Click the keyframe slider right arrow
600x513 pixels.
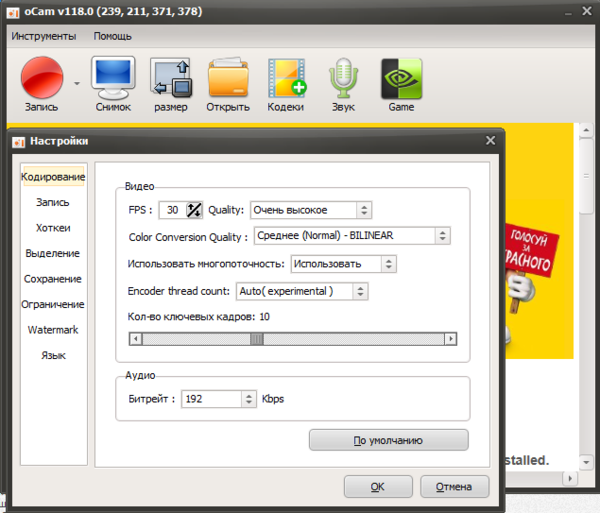tap(450, 339)
